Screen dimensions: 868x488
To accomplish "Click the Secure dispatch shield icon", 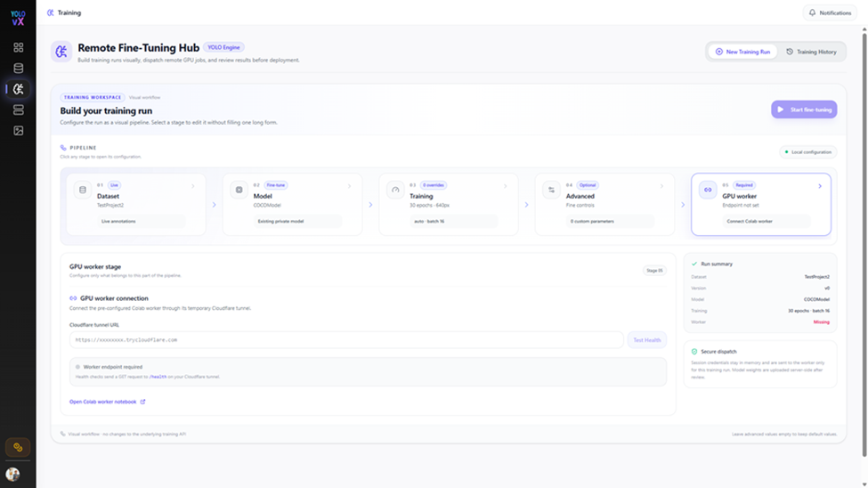I will click(694, 351).
